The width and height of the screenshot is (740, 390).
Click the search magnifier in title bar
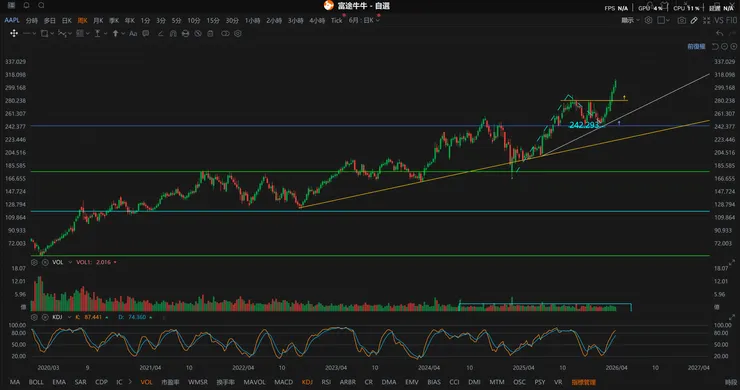click(42, 5)
